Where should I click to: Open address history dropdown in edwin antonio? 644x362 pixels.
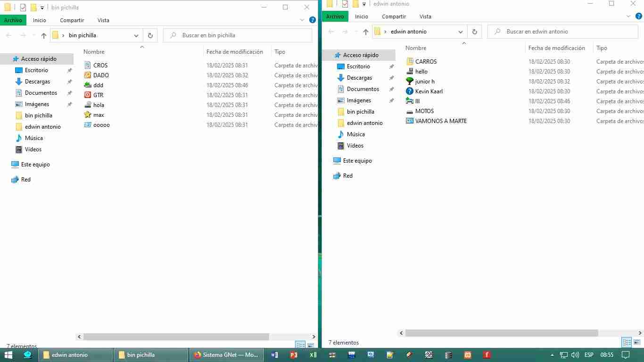(x=461, y=32)
